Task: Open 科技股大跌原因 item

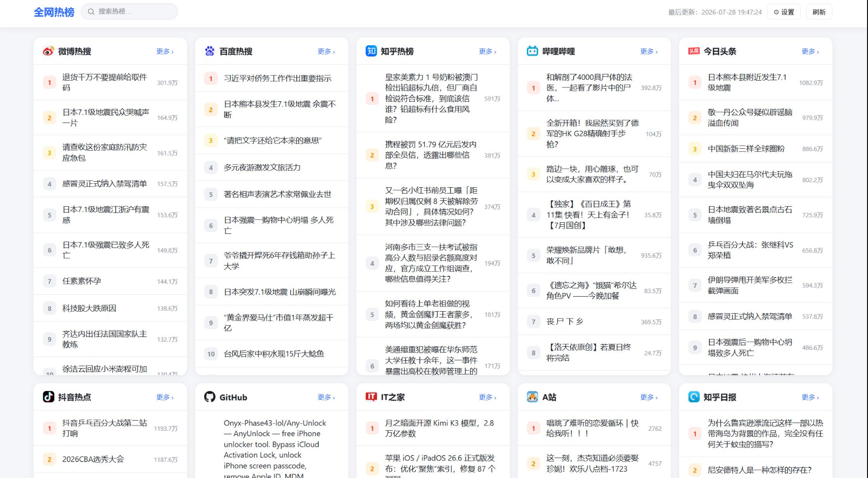Action: 110,308
